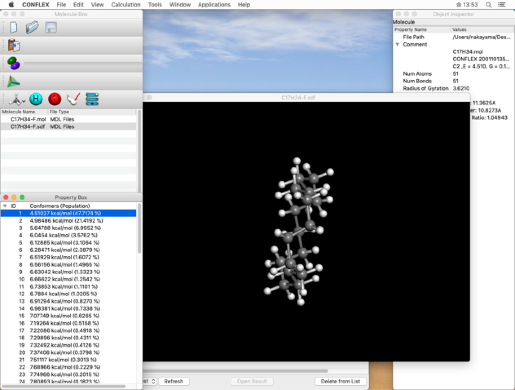
Task: Click Delete from List button
Action: pos(340,381)
